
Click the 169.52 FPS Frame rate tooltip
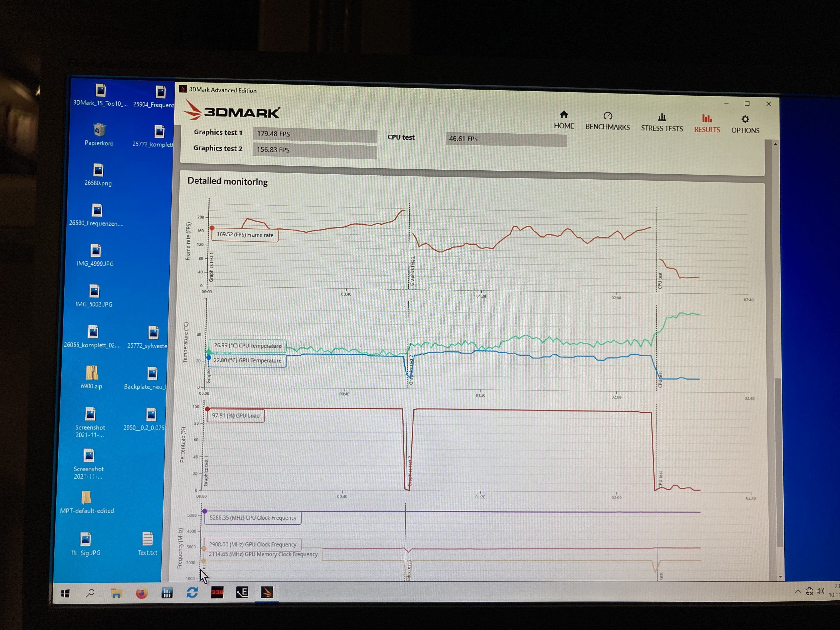pos(245,235)
